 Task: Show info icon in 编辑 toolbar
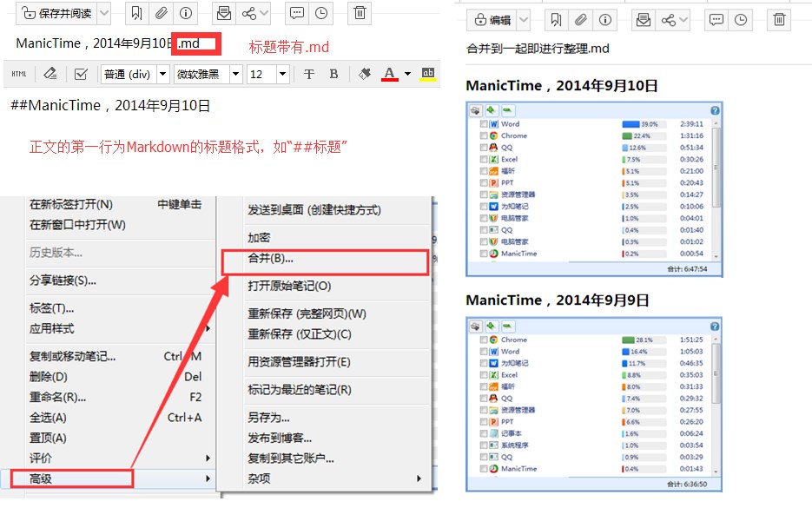(604, 20)
